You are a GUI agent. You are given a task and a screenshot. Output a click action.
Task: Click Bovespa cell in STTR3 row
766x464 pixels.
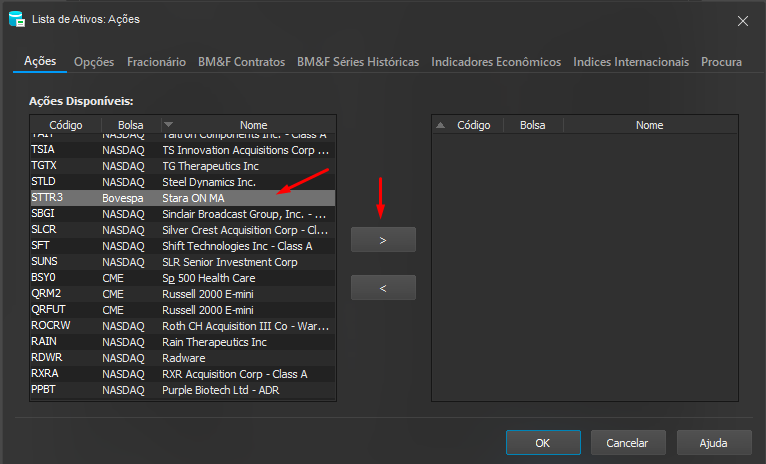point(123,198)
